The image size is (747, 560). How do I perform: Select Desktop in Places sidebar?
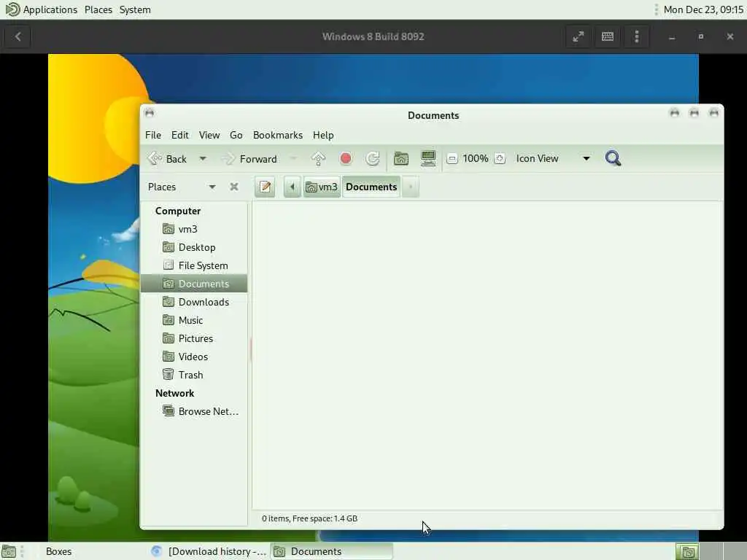[x=194, y=247]
